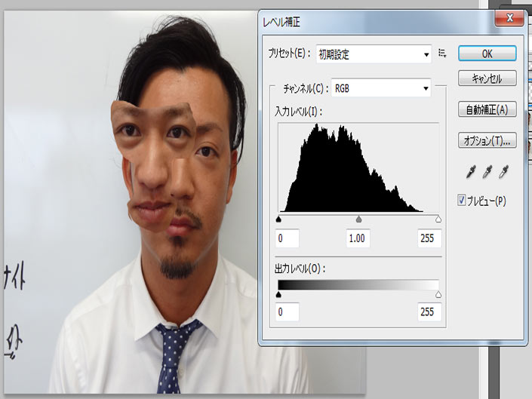The image size is (532, 399).
Task: Click the output shadow level field showing 0
Action: 288,312
